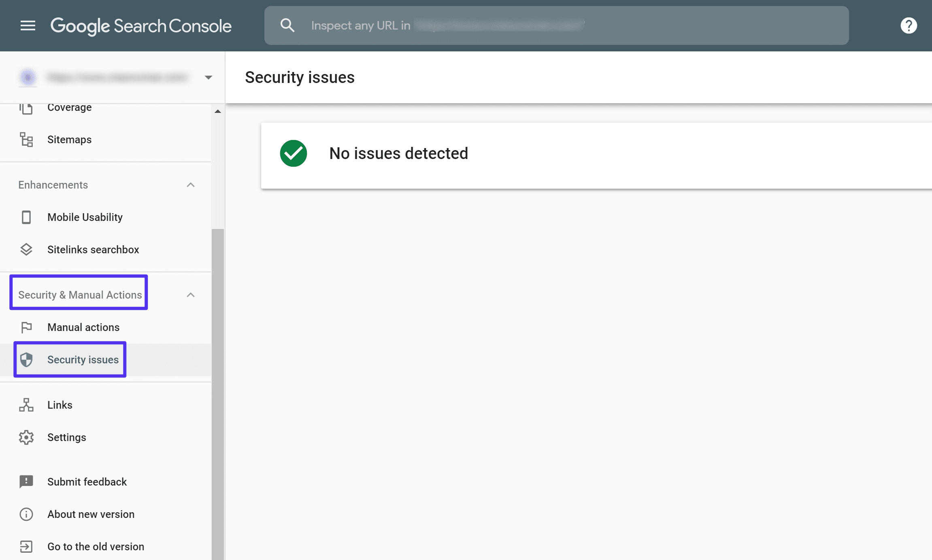Click the Coverage document icon
The height and width of the screenshot is (560, 932).
[x=26, y=107]
